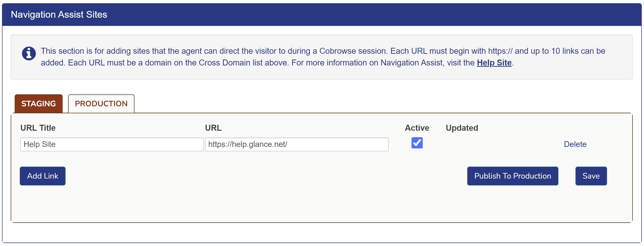Click the URL Title field containing Help Site
This screenshot has width=644, height=246.
[111, 144]
